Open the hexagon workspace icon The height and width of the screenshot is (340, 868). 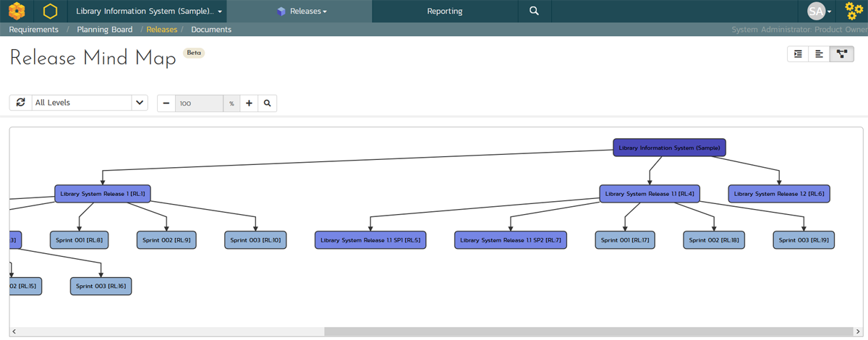point(50,11)
